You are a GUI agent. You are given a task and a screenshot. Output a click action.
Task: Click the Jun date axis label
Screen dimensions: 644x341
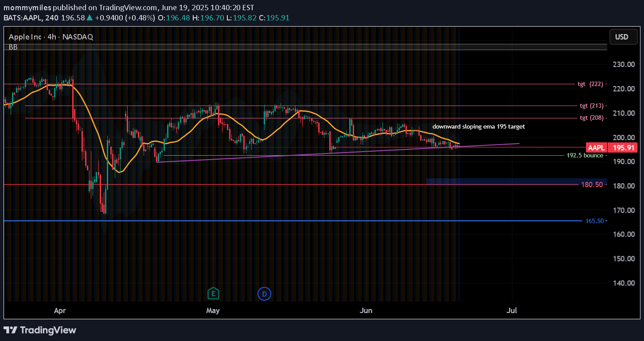coord(366,310)
